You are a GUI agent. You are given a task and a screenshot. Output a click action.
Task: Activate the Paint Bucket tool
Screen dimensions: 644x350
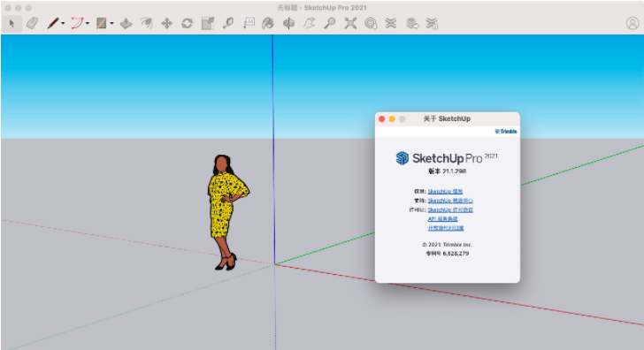pos(268,23)
